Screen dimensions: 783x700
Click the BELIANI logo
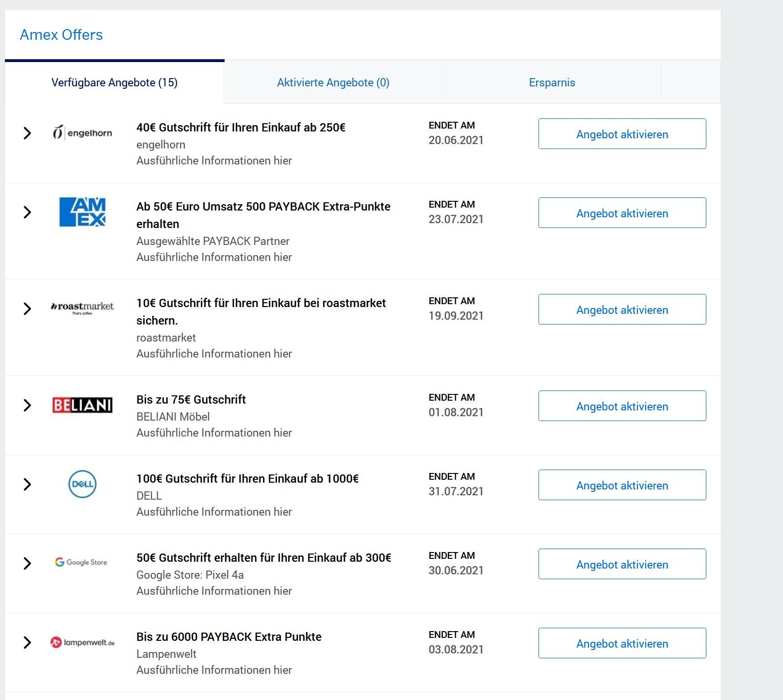pos(82,405)
